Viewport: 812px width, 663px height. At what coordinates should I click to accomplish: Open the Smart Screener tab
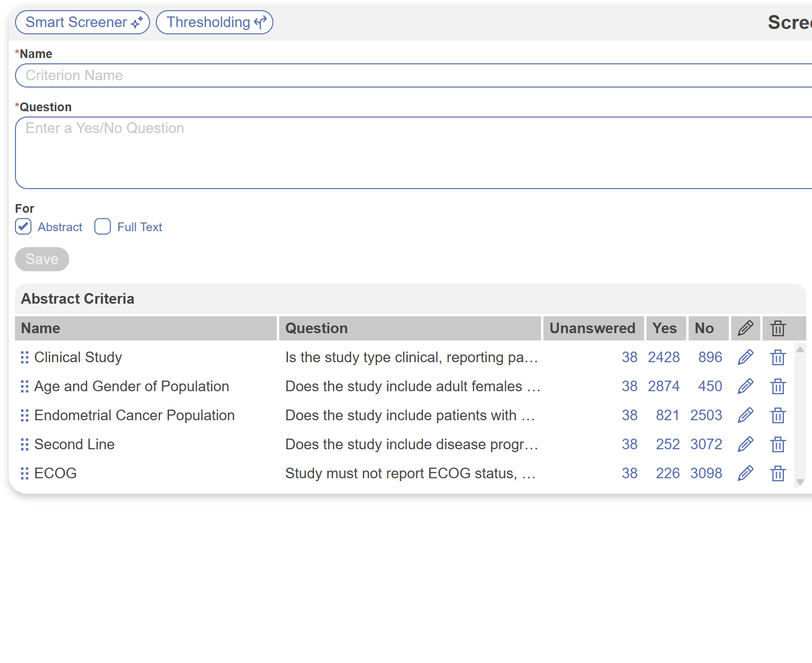point(83,22)
